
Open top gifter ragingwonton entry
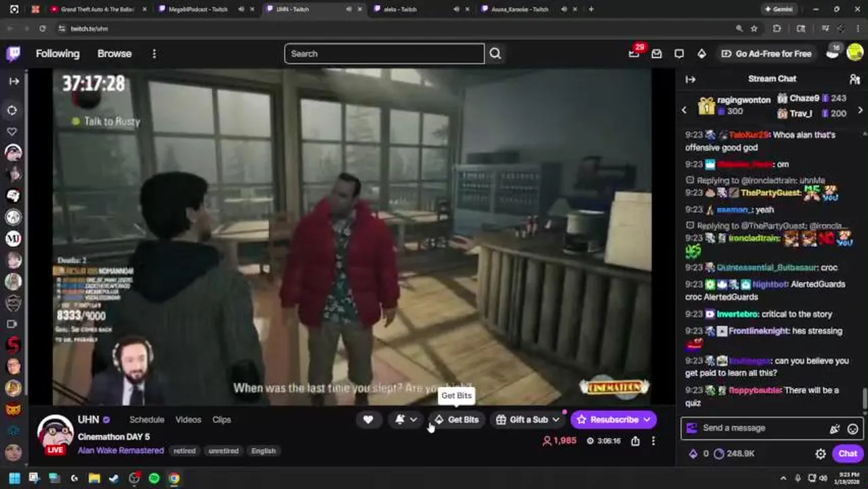(x=735, y=105)
